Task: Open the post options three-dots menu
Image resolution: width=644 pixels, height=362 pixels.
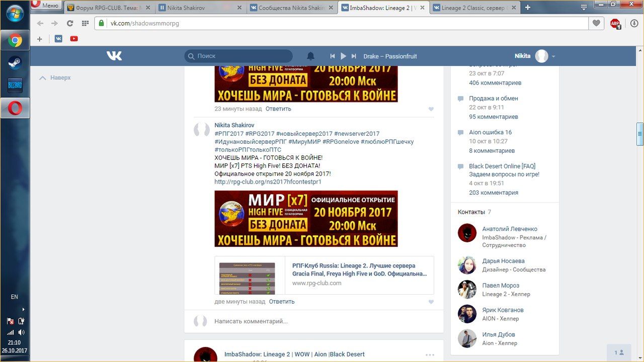Action: click(x=430, y=354)
